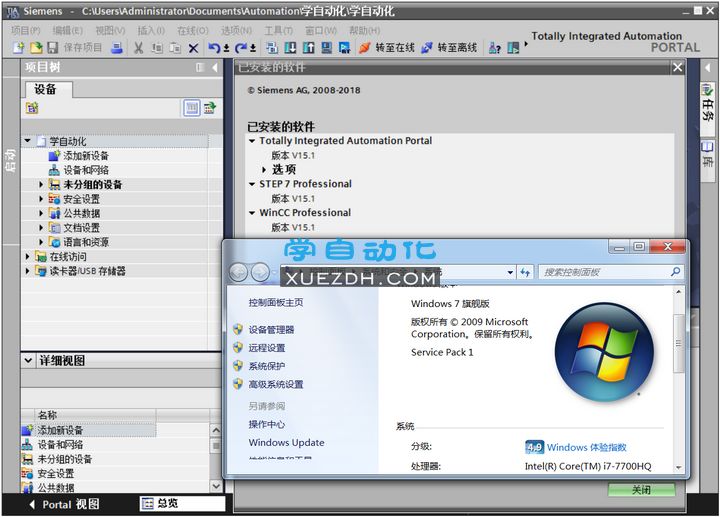Click the Print toolbar icon
720x517 pixels.
(118, 47)
